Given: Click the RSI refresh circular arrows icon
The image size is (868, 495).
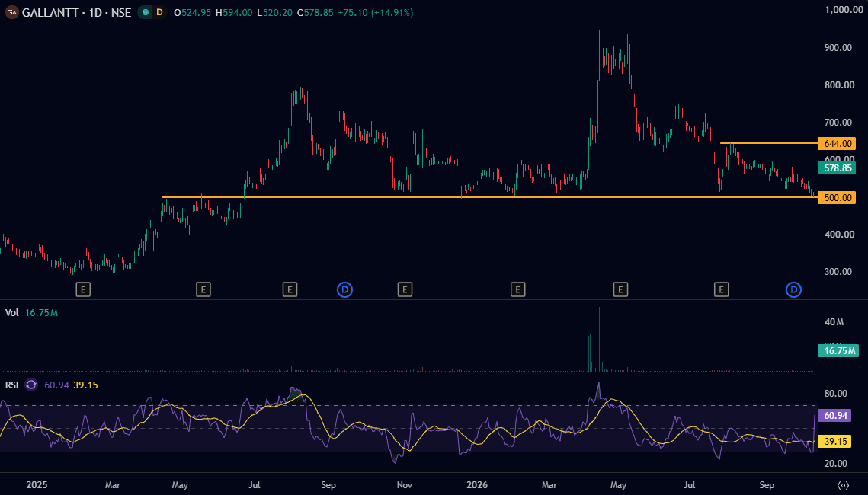Looking at the screenshot, I should point(31,385).
